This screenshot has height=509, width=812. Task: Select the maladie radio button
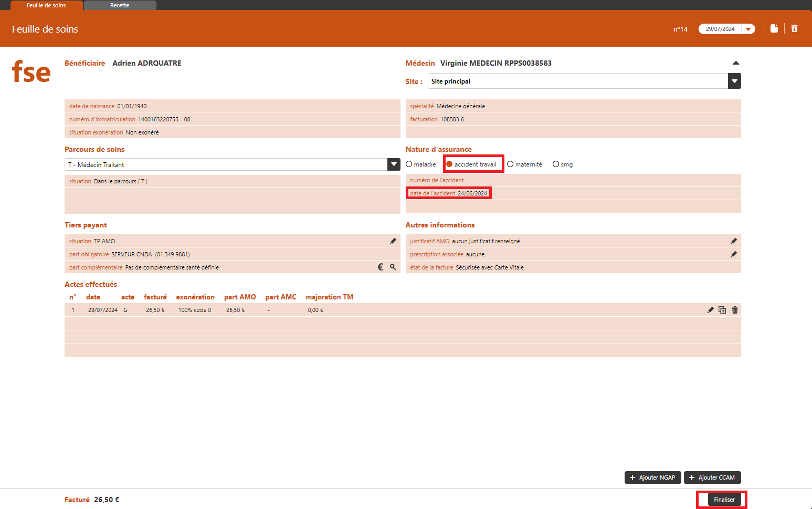409,164
